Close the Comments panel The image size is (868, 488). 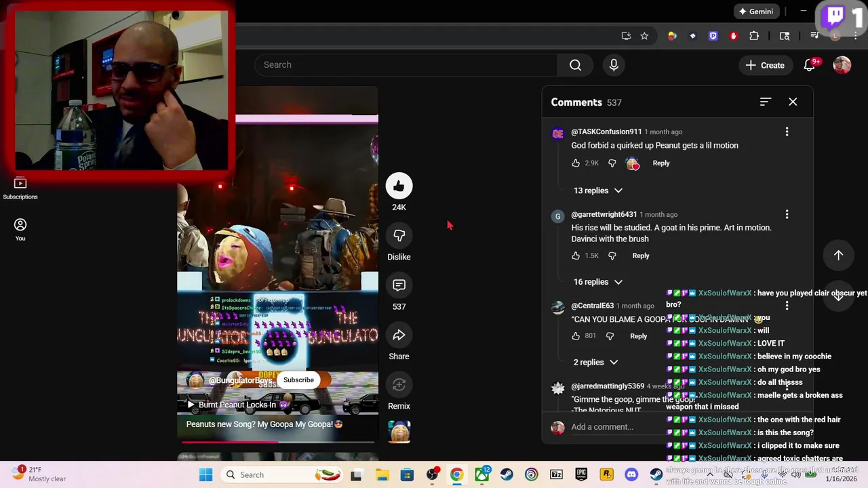[x=793, y=102]
